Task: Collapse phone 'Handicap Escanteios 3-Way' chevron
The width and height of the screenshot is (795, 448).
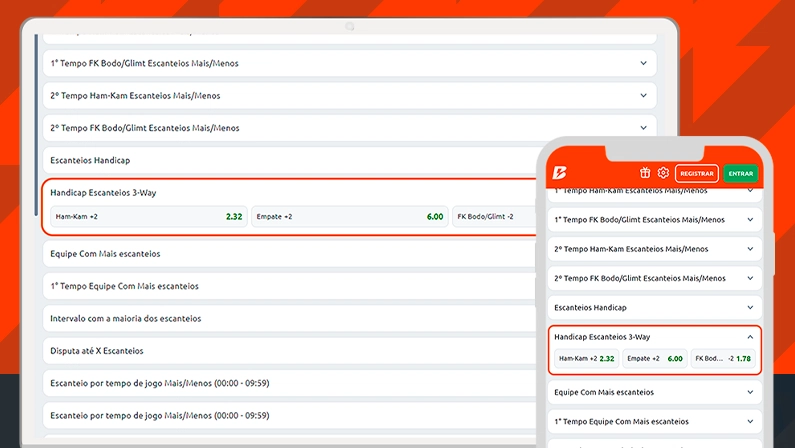Action: pyautogui.click(x=750, y=337)
